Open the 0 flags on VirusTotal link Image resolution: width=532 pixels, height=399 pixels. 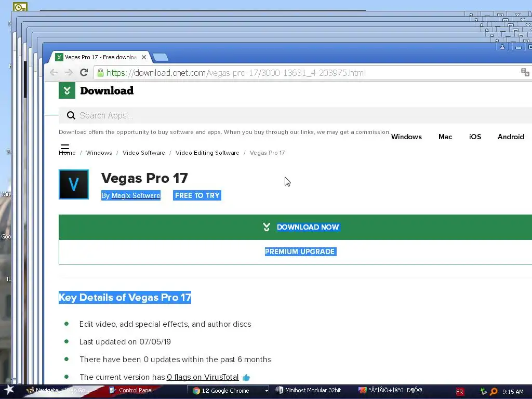203,377
